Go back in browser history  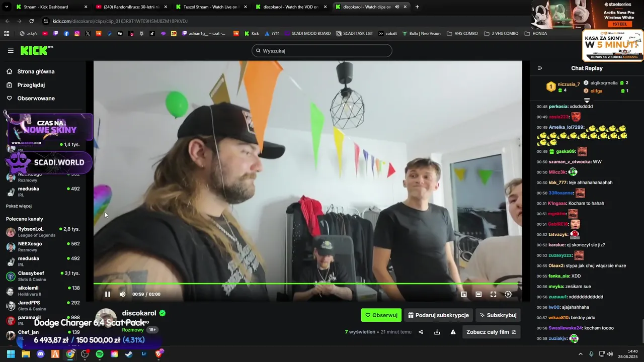7,21
